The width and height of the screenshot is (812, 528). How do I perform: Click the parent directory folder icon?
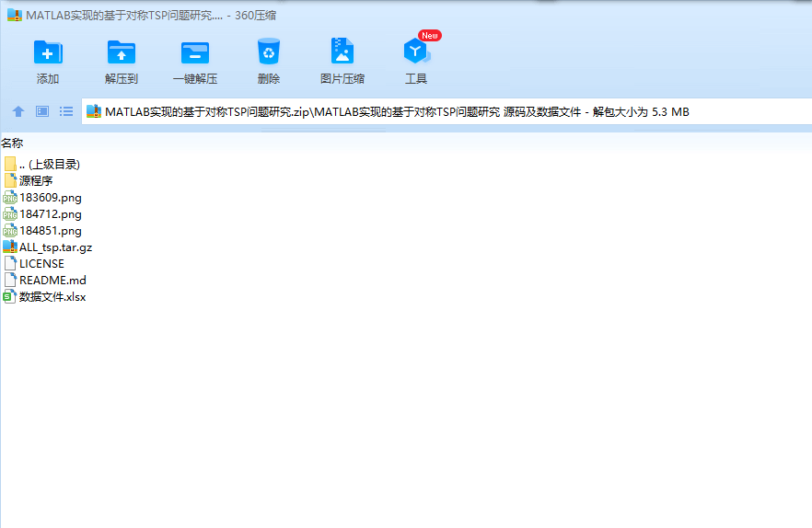click(x=10, y=164)
